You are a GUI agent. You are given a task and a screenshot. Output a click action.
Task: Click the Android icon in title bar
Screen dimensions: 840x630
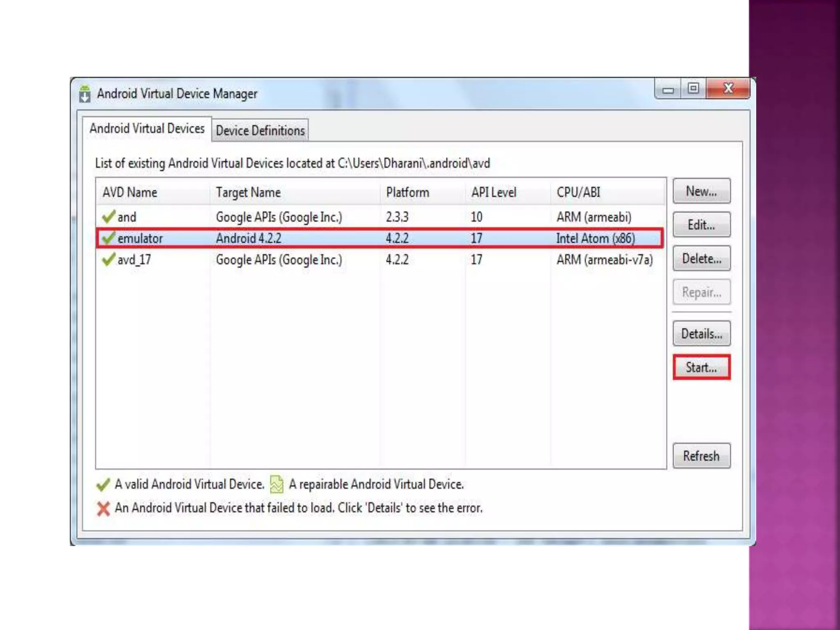coord(84,94)
